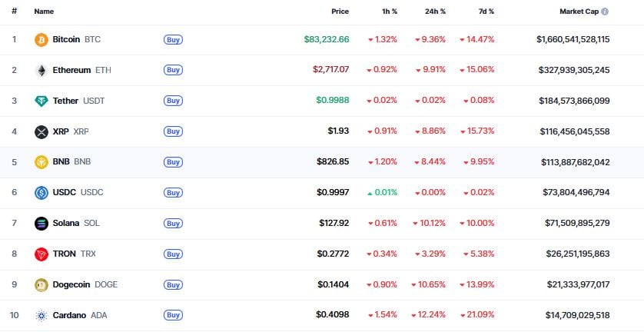Image resolution: width=644 pixels, height=332 pixels.
Task: Click the Cardano logo icon
Action: coord(41,315)
